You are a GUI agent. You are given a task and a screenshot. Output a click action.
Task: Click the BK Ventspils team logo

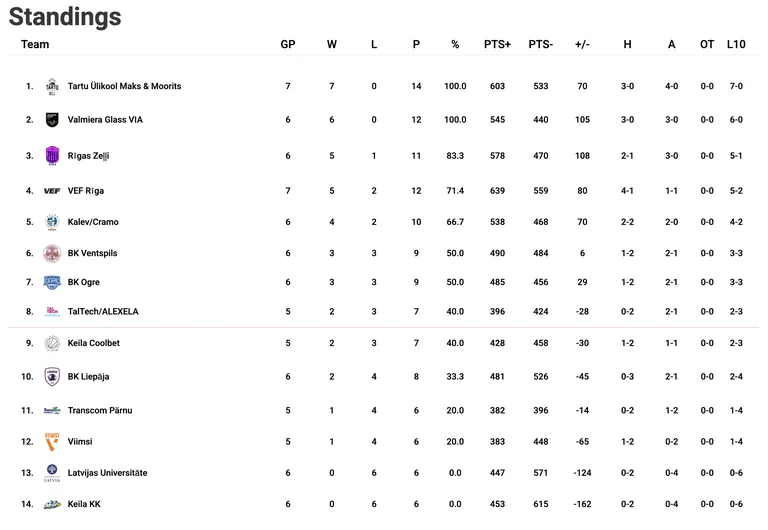coord(52,254)
